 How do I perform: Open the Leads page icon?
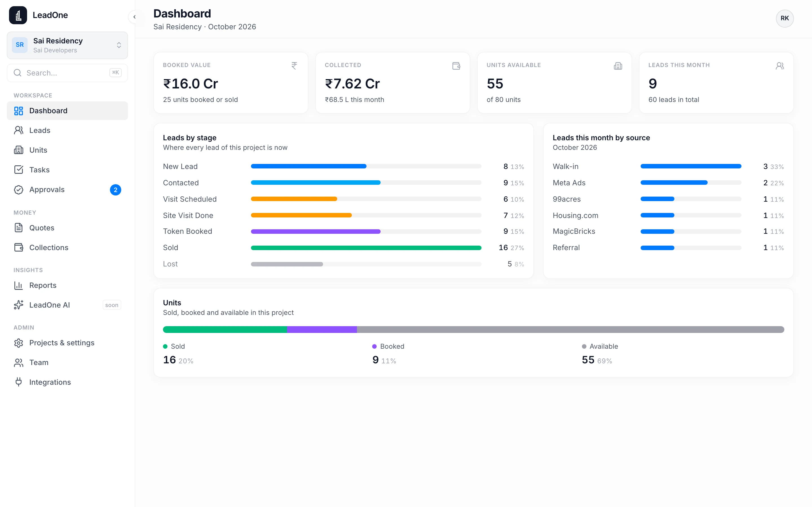(x=18, y=130)
